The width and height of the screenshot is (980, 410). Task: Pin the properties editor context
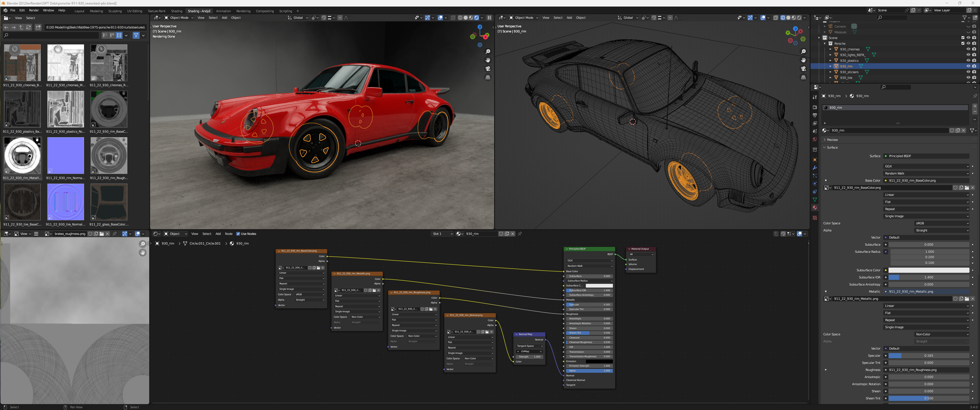pos(975,96)
